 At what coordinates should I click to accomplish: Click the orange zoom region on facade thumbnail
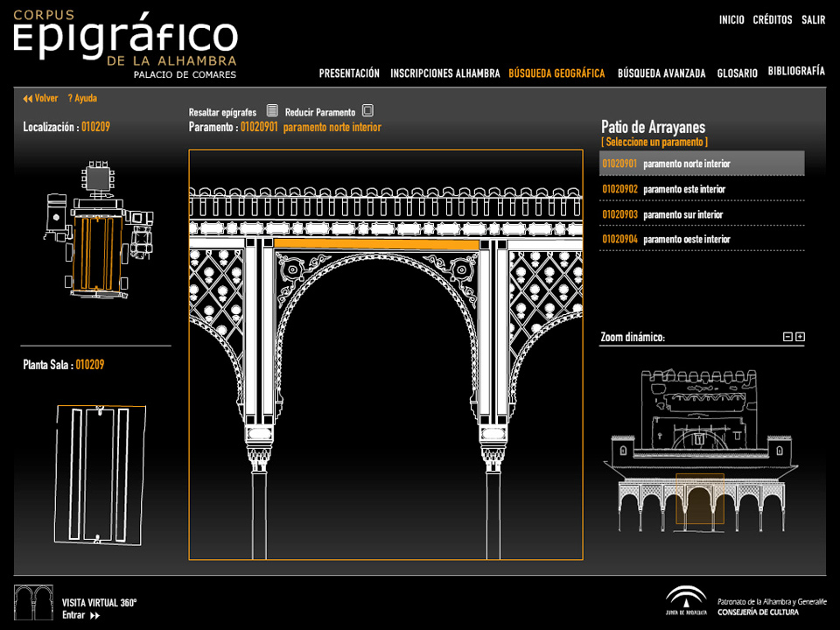pyautogui.click(x=700, y=498)
